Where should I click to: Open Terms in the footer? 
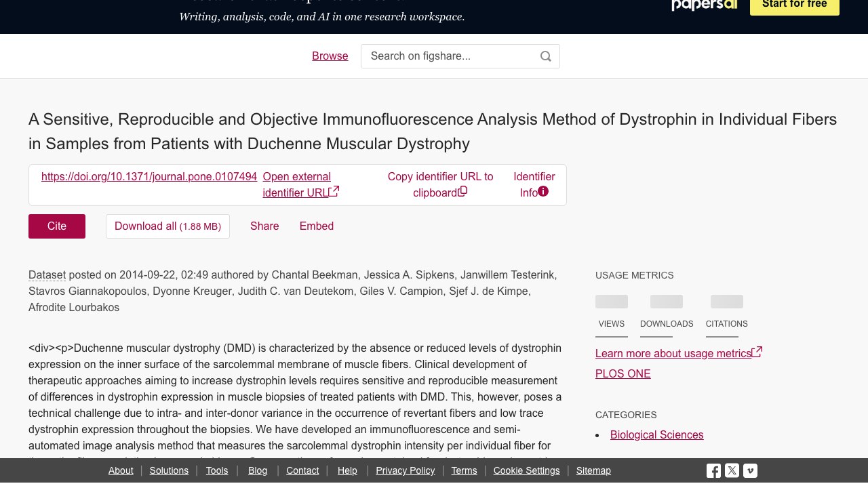(464, 470)
